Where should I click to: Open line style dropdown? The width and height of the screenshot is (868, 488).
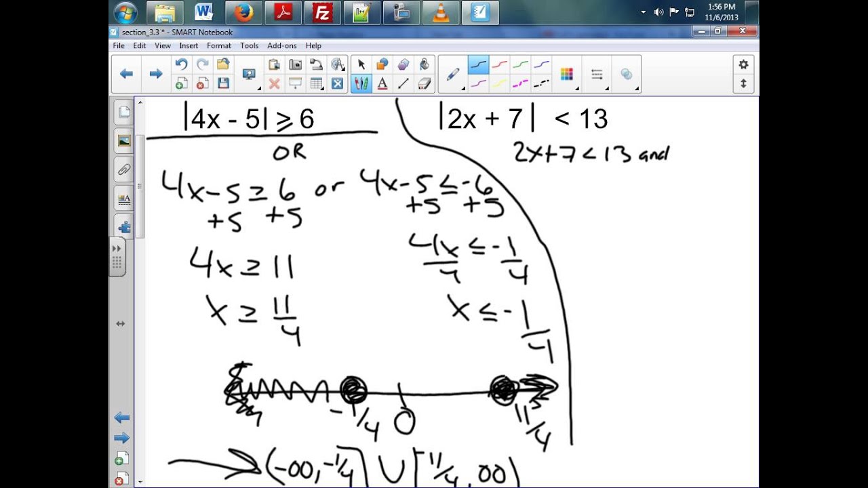(x=597, y=74)
